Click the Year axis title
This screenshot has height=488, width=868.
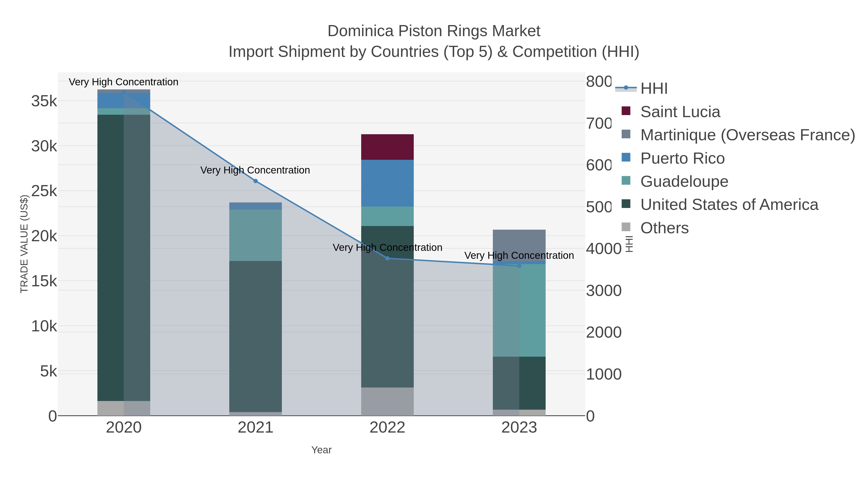pyautogui.click(x=321, y=450)
